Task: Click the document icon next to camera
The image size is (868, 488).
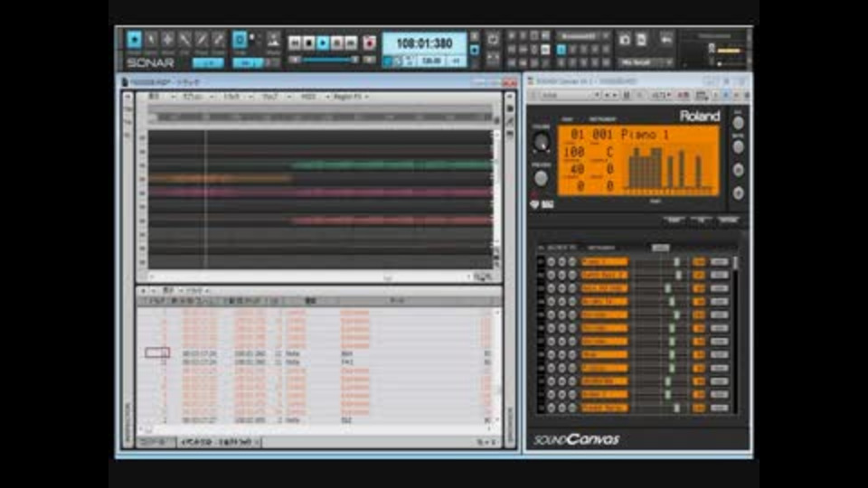Action: click(x=642, y=39)
